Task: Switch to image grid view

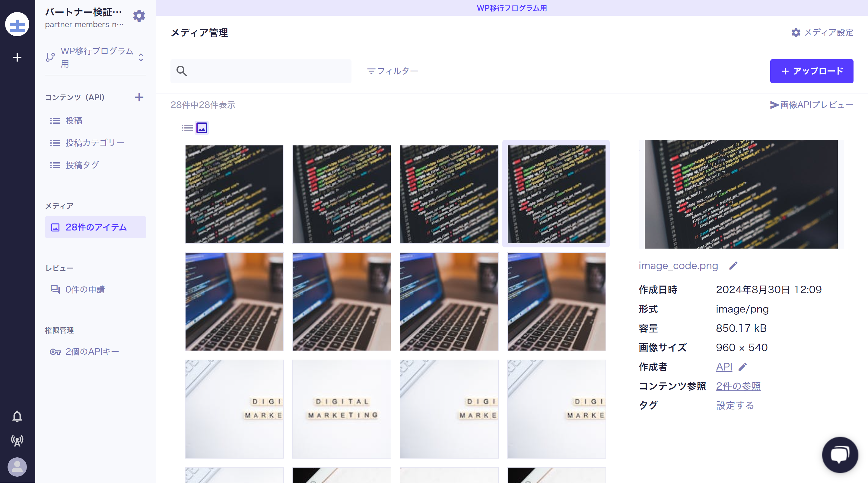Action: pos(202,128)
